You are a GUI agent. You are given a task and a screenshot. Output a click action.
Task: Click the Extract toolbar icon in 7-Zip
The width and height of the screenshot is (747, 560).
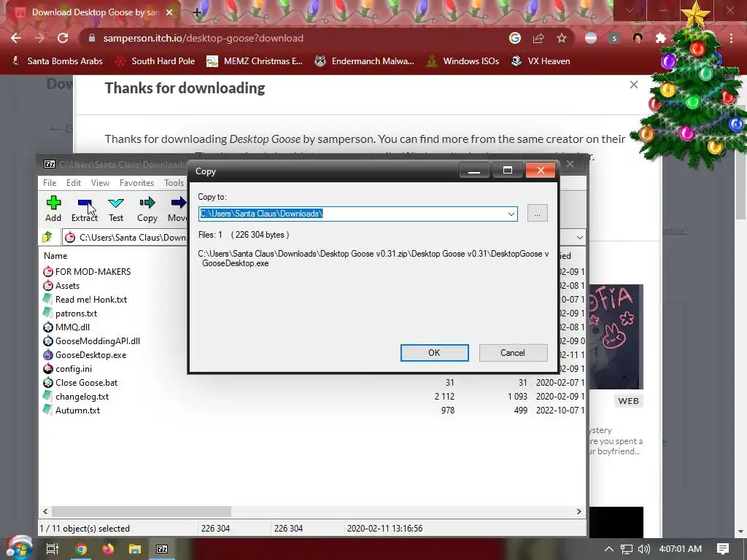tap(85, 209)
